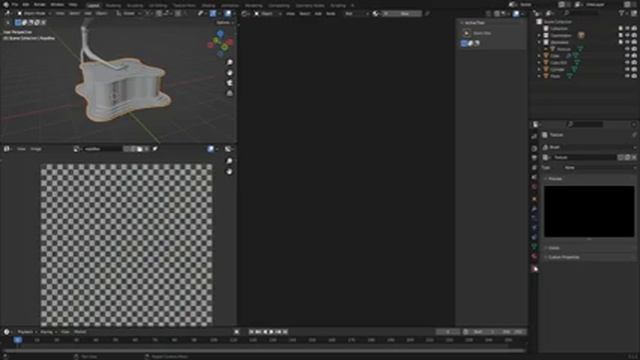This screenshot has width=640, height=360.
Task: Click the viewport navigation gizmo
Action: pyautogui.click(x=220, y=43)
